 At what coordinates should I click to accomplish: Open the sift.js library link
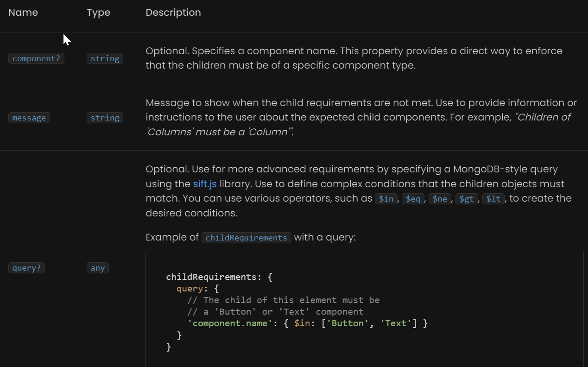click(205, 184)
